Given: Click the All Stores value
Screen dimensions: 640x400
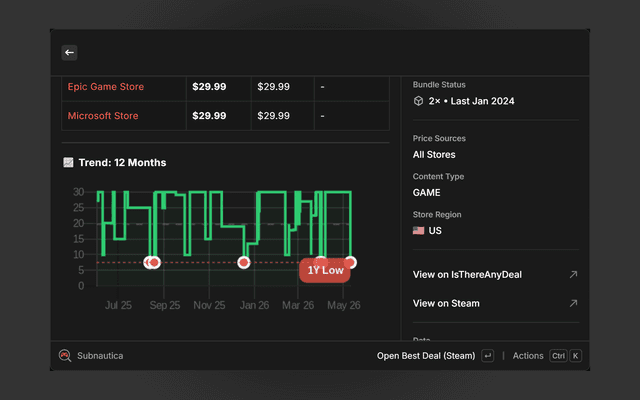Looking at the screenshot, I should [434, 155].
